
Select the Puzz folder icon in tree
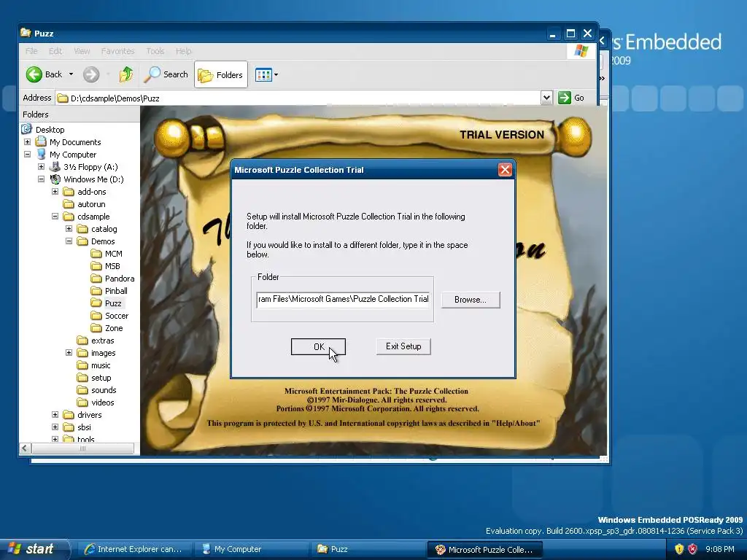96,303
